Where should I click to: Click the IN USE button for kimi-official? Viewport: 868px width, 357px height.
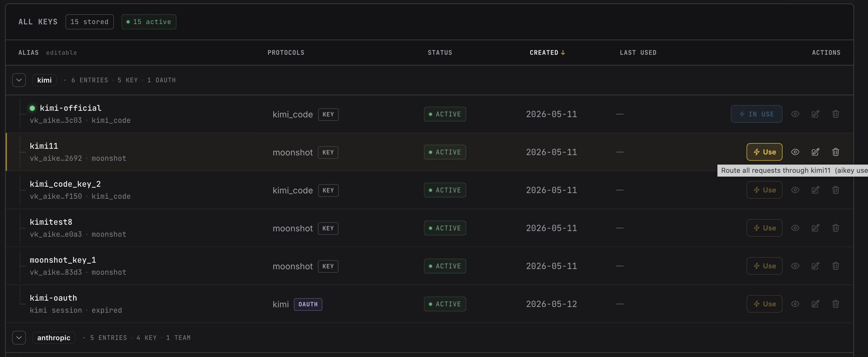(x=756, y=114)
